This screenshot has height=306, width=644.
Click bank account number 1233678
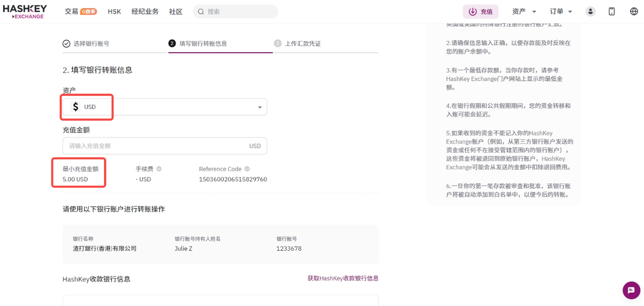[x=289, y=249]
